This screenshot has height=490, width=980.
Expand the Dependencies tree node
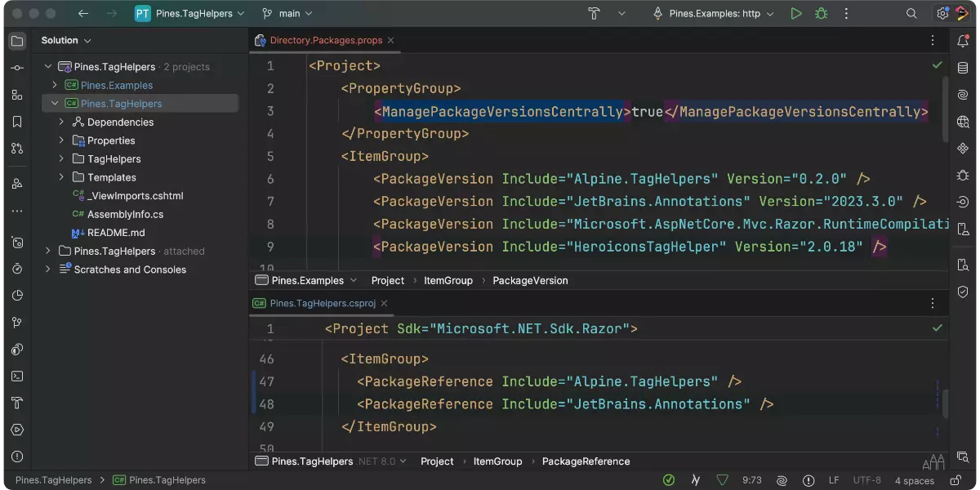point(61,122)
